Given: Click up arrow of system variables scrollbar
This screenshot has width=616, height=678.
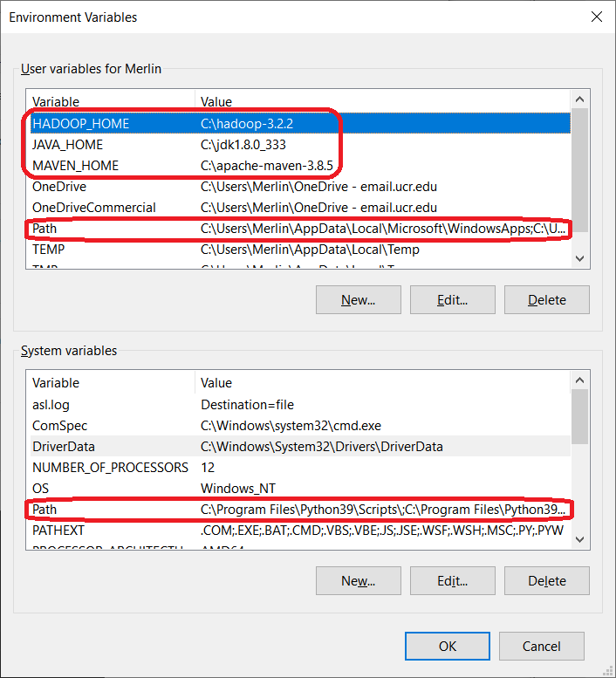Looking at the screenshot, I should (x=580, y=380).
